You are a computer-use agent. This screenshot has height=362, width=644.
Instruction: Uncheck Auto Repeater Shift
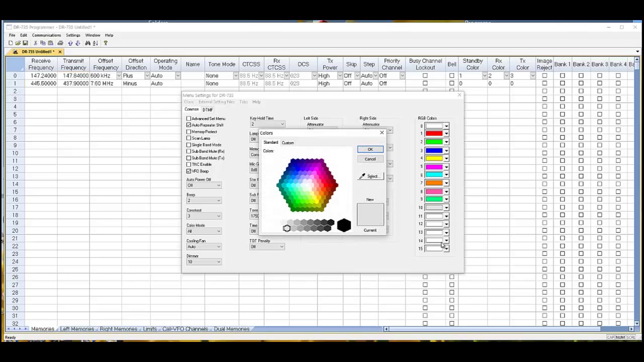[x=189, y=125]
